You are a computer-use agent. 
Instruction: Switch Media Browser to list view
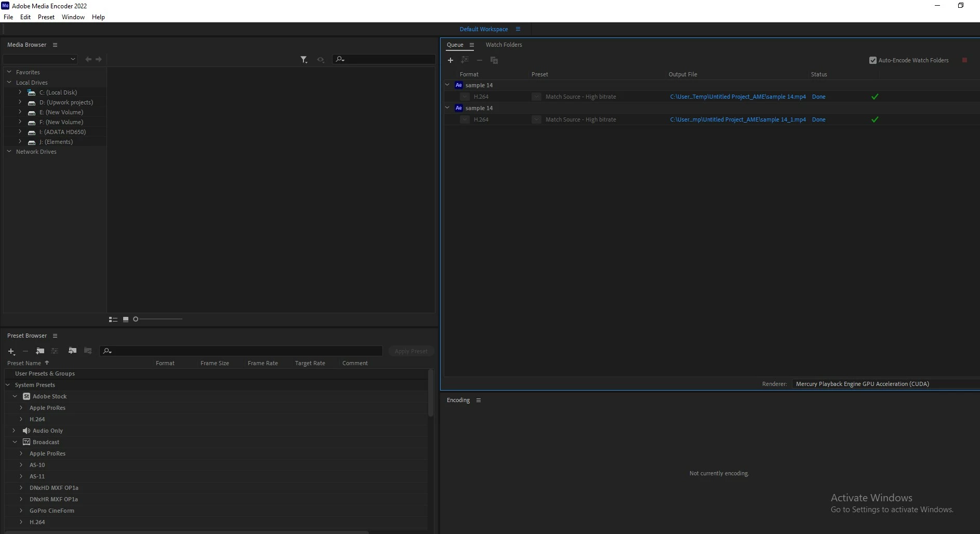pyautogui.click(x=113, y=319)
